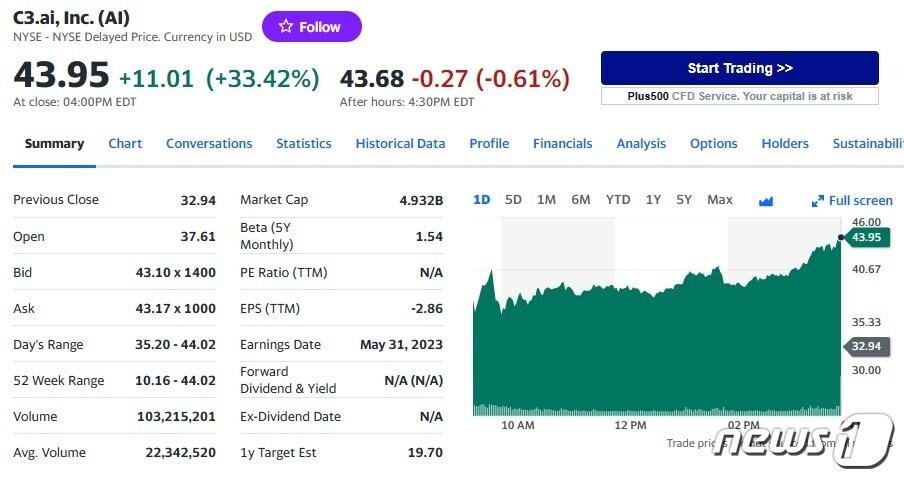Click the Plus500 CFD Service link

(x=739, y=96)
